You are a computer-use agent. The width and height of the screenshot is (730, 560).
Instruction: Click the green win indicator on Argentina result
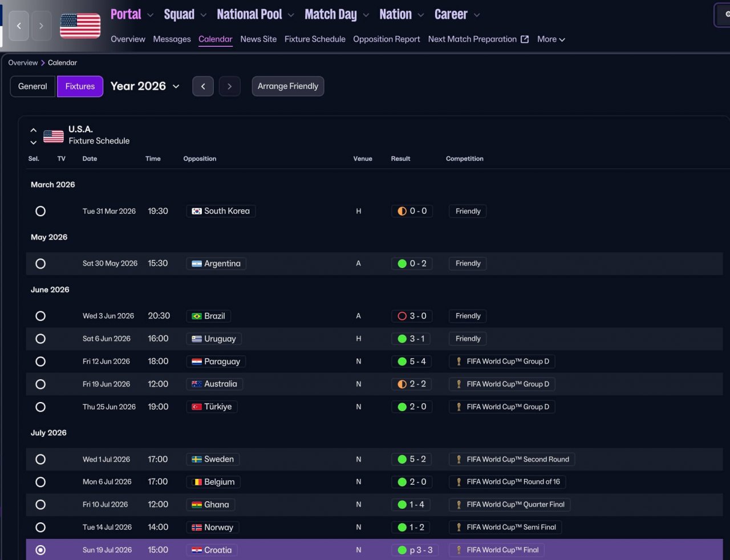pos(402,263)
